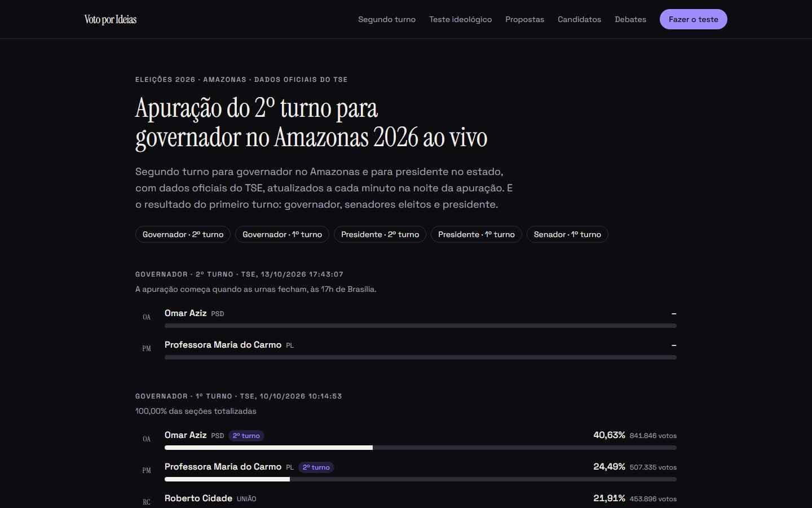Select the Governador · 2º turno chip
This screenshot has height=508, width=812.
click(183, 234)
